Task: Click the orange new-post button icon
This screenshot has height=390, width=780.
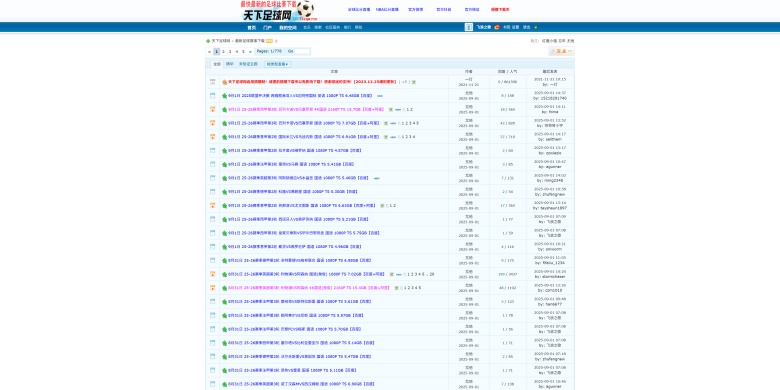Action: pyautogui.click(x=561, y=51)
